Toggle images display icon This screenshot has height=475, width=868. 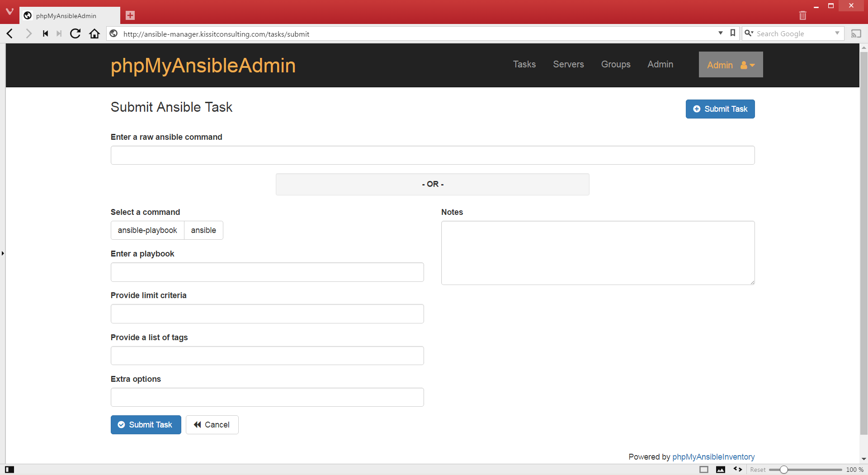pyautogui.click(x=721, y=470)
